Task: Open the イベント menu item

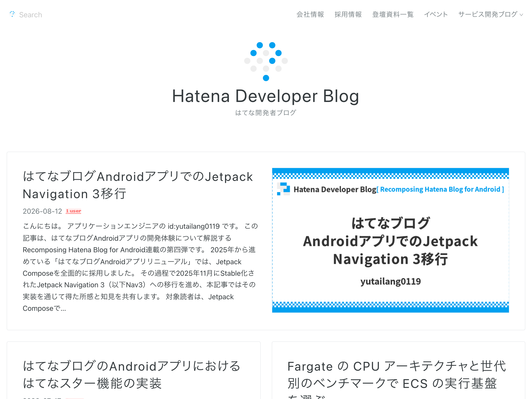Action: (436, 14)
